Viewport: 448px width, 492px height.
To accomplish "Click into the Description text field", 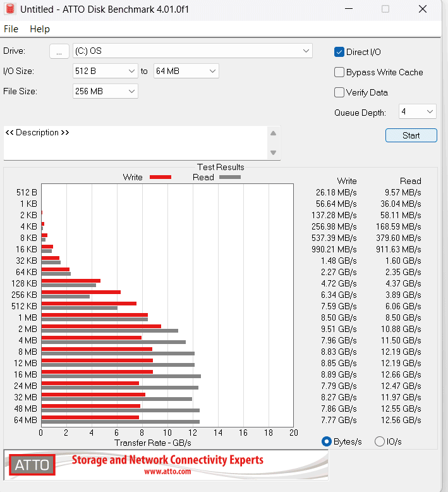I will [135, 143].
